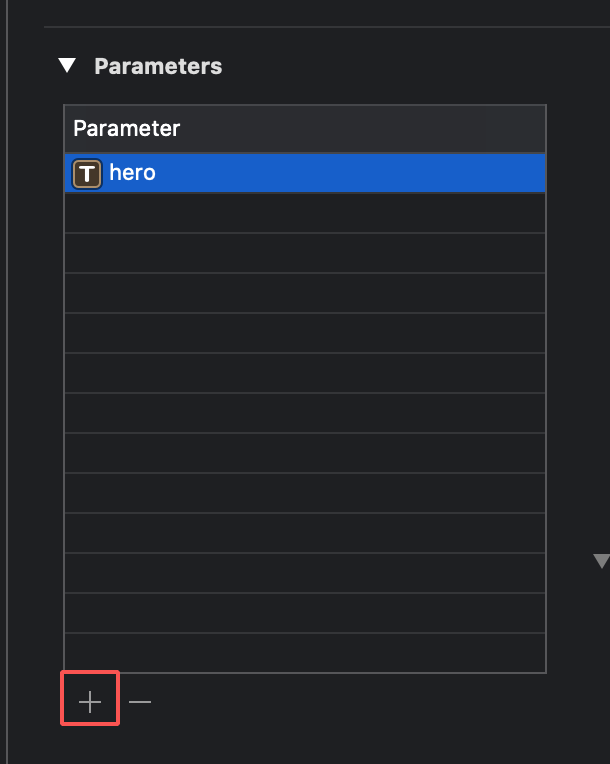Click the Parameters section title
Viewport: 610px width, 764px height.
[158, 66]
